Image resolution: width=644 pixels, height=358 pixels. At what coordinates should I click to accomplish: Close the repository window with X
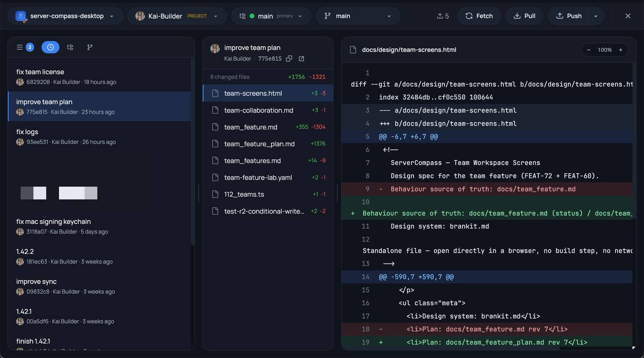(628, 16)
